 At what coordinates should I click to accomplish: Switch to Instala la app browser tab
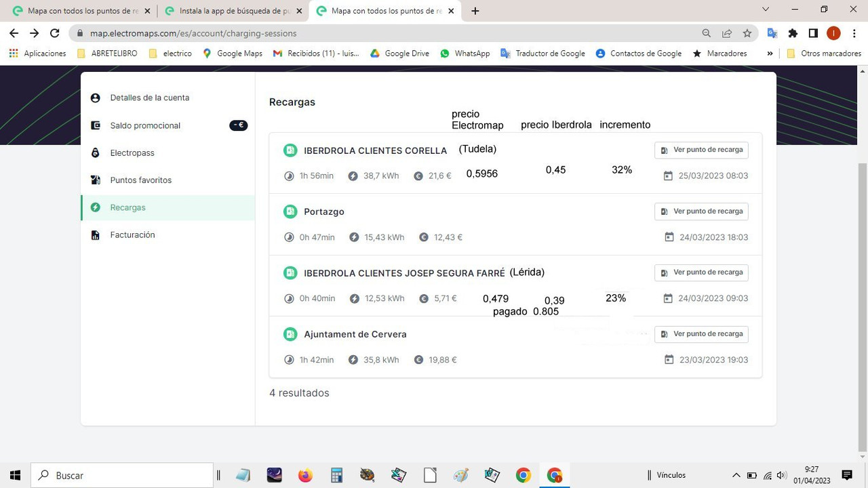(233, 11)
